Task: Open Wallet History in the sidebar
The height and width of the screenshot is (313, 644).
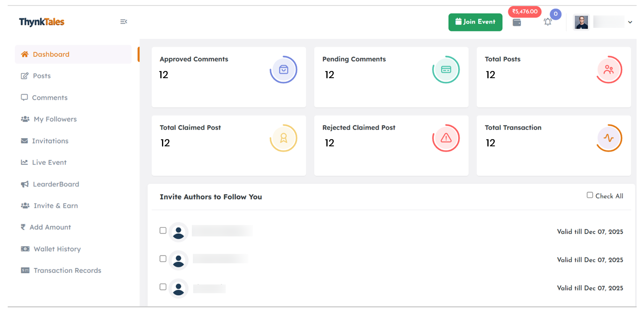Action: point(57,249)
